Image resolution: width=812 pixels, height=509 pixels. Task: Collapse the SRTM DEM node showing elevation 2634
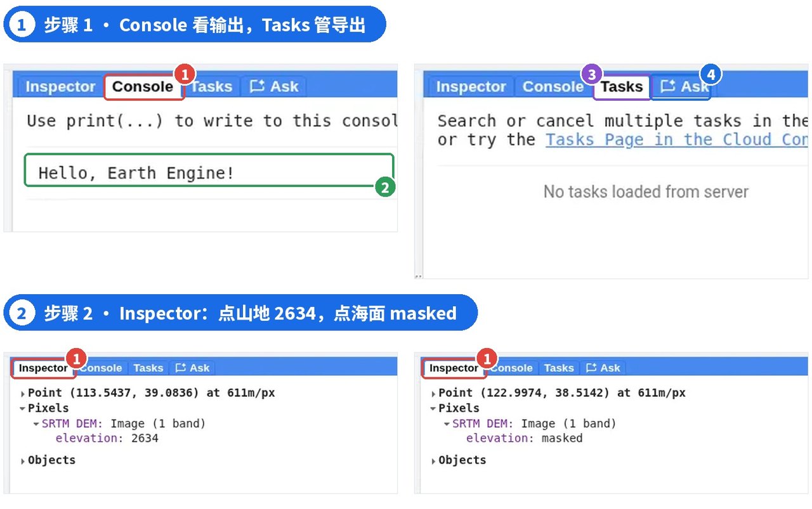[x=36, y=423]
